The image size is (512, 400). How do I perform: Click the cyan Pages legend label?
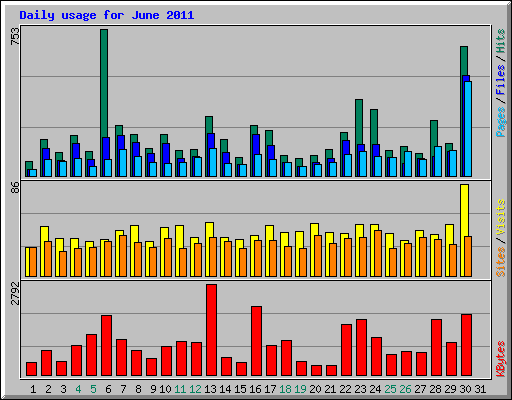500,122
